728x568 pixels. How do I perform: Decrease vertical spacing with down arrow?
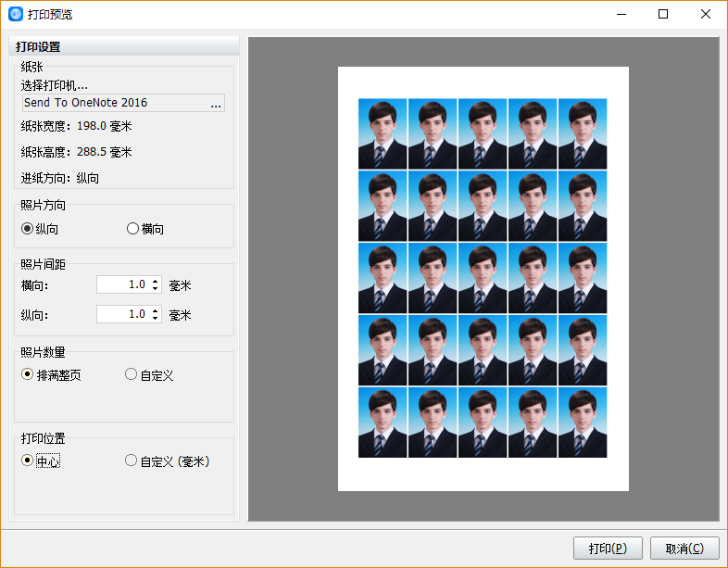coord(155,319)
